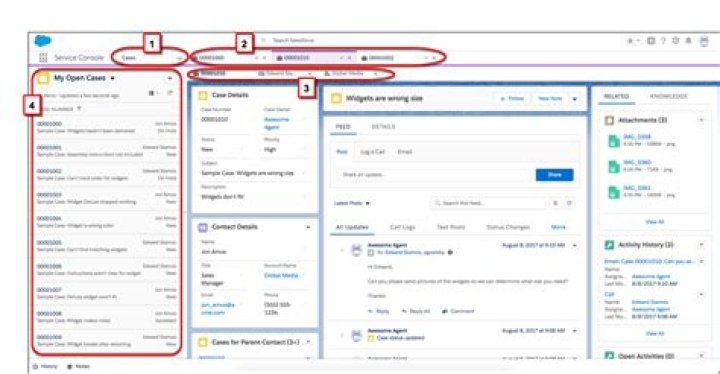The image size is (720, 374).
Task: Collapse the Contact Details panel
Action: click(x=308, y=227)
